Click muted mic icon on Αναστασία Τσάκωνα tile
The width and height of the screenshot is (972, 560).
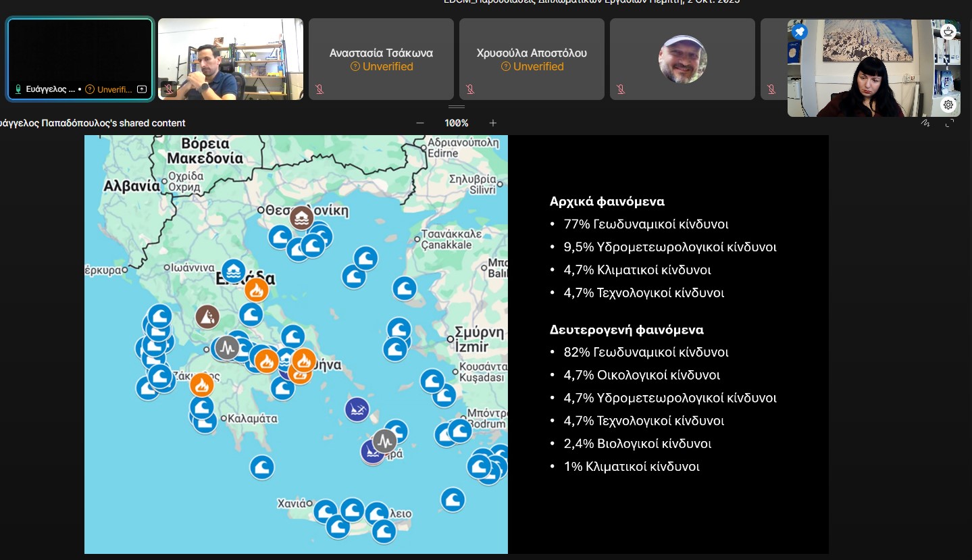(320, 89)
